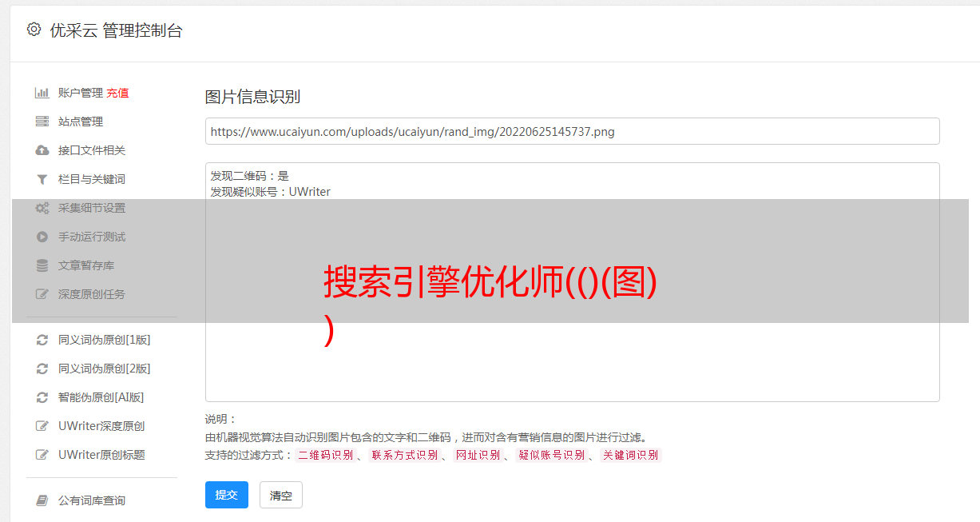Open the 深度原创任务 menu label
980x522 pixels.
(x=92, y=294)
